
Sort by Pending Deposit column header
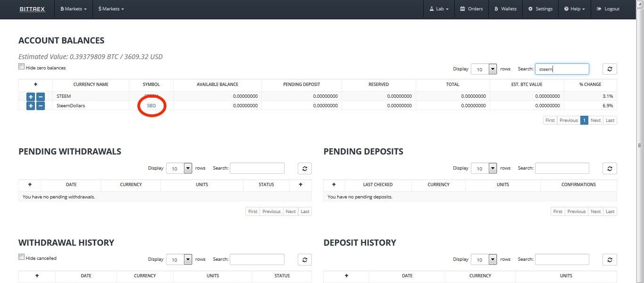click(301, 85)
